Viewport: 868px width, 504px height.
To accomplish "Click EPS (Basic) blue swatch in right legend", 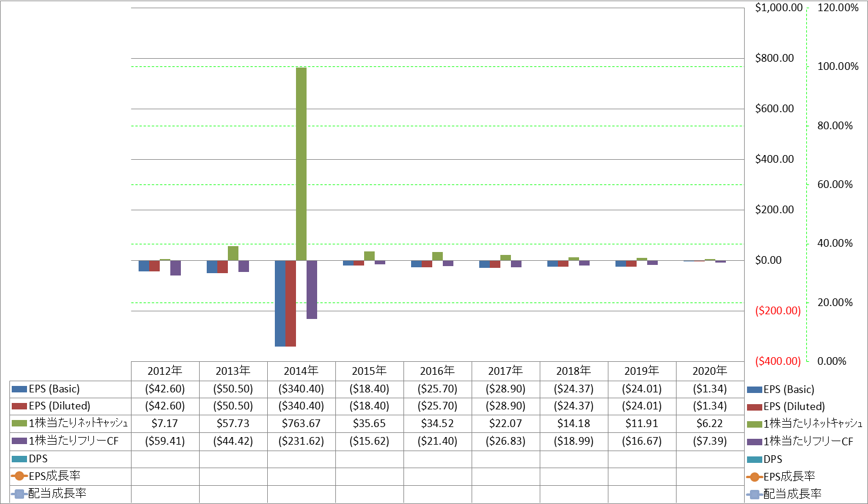I will (x=754, y=389).
